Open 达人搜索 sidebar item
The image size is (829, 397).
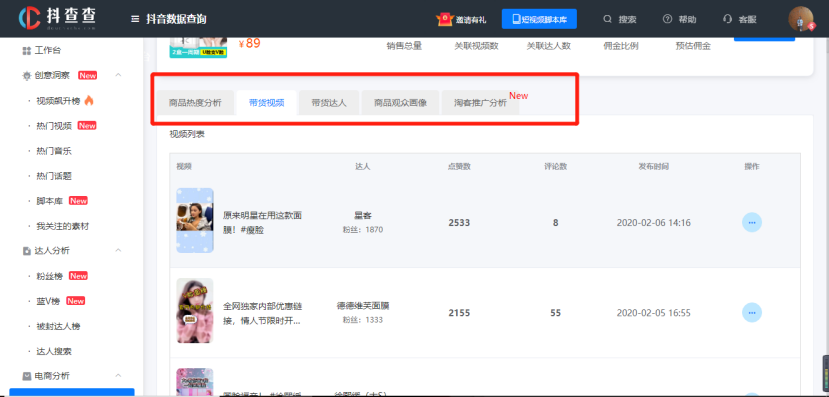(54, 352)
